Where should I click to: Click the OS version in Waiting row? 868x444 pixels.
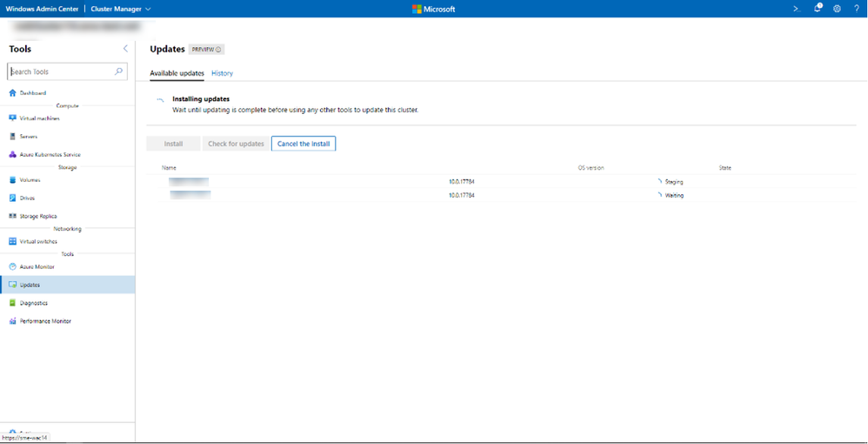tap(462, 195)
